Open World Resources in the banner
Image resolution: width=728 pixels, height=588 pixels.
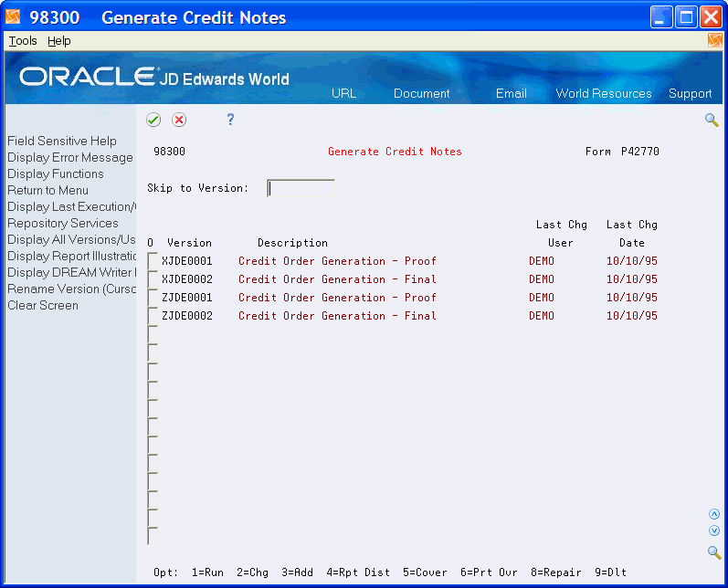pyautogui.click(x=604, y=93)
